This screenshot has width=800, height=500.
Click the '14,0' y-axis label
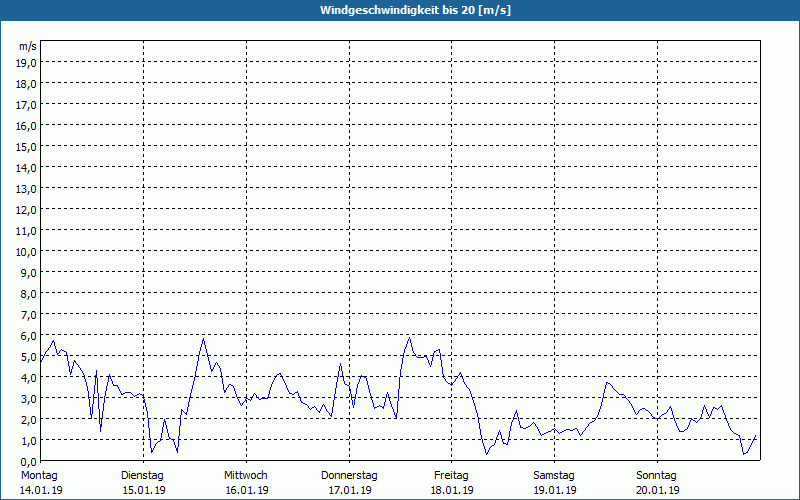click(27, 168)
